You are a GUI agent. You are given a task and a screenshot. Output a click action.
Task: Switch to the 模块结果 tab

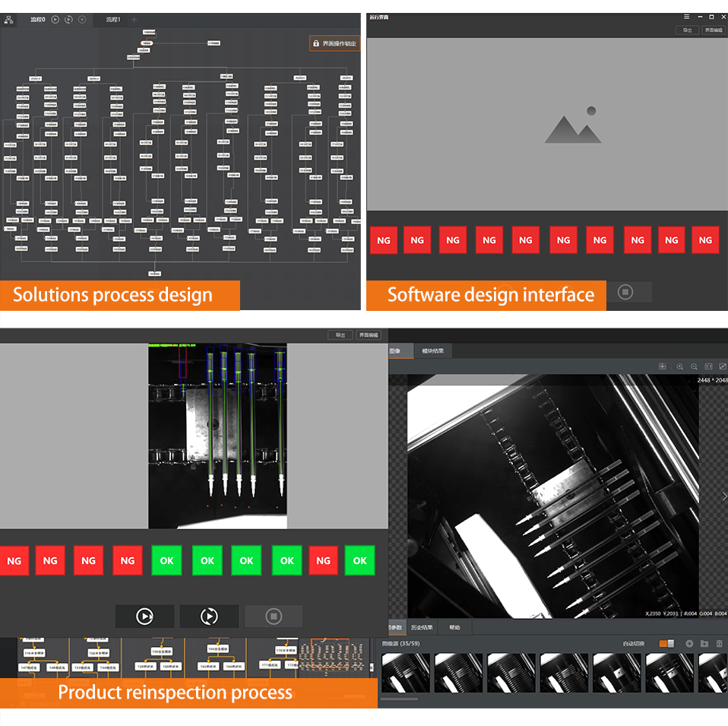tap(432, 351)
